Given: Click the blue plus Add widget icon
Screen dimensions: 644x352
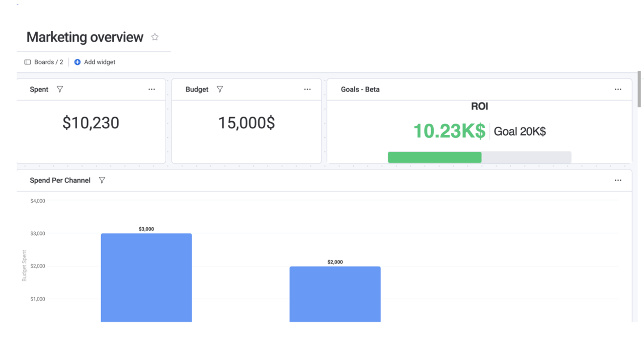Looking at the screenshot, I should [x=77, y=62].
